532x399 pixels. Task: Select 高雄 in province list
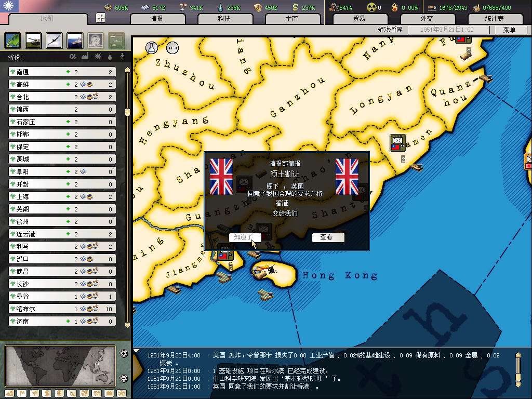pos(62,85)
